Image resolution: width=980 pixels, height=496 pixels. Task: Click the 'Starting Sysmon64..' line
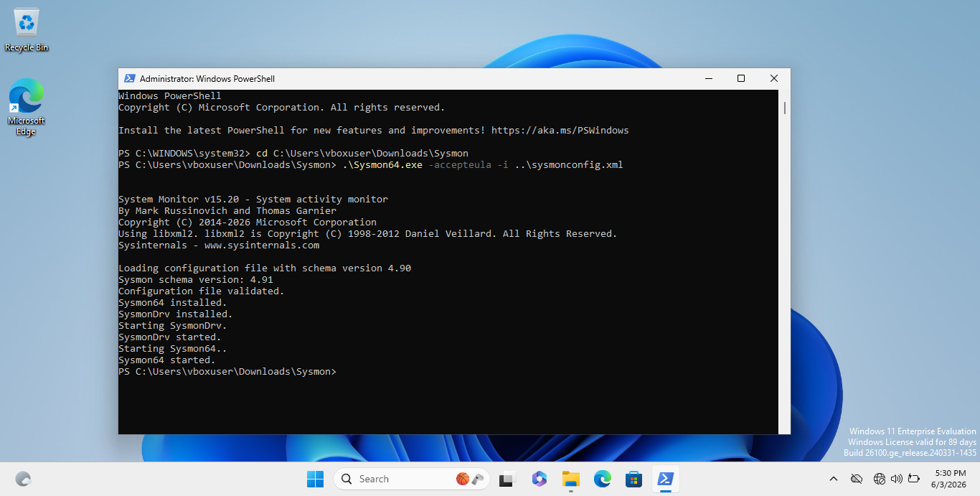pos(173,349)
